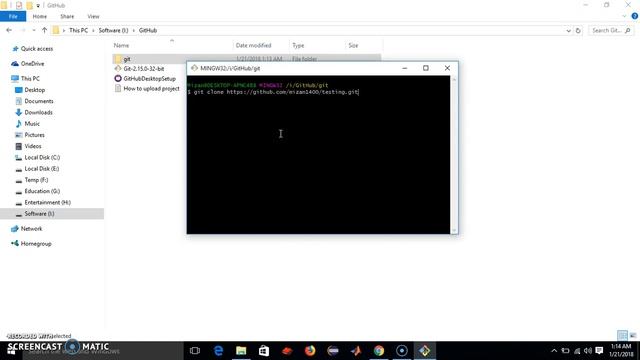Open network status tray icon
Image resolution: width=640 pixels, height=360 pixels.
tap(577, 351)
